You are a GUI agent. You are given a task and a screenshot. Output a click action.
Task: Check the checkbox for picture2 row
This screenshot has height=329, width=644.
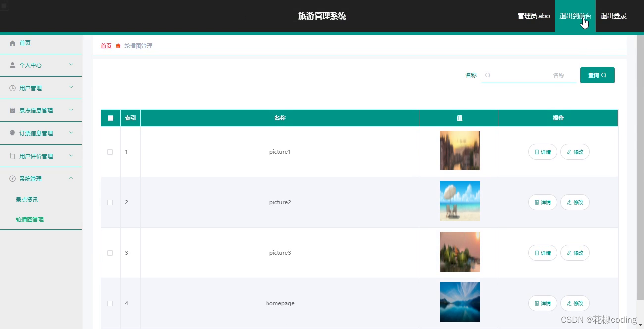110,202
